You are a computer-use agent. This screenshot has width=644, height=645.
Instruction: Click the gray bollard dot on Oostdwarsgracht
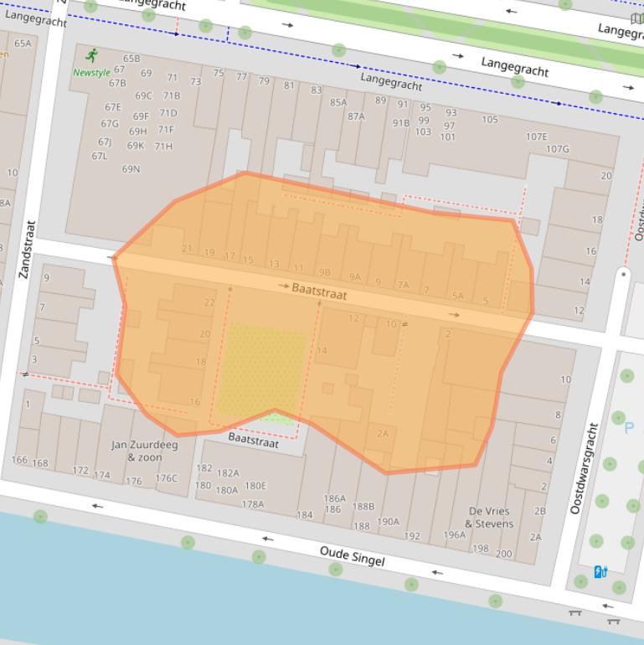click(623, 274)
